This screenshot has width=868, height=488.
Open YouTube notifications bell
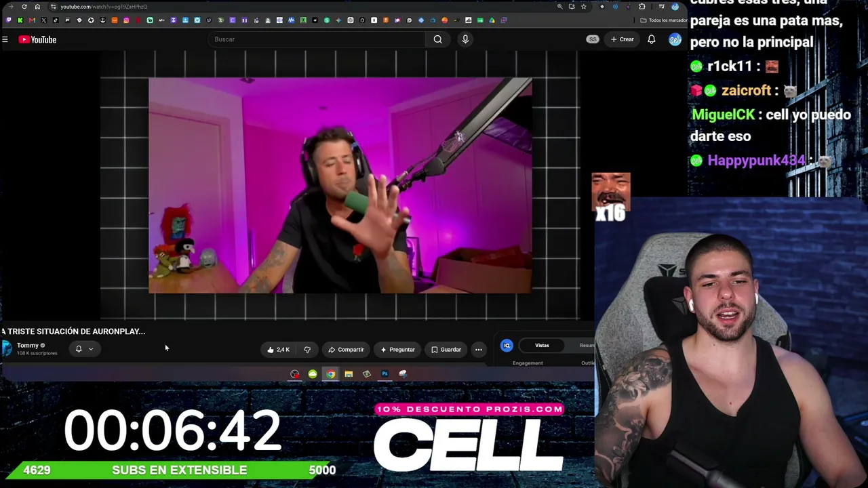pyautogui.click(x=651, y=39)
